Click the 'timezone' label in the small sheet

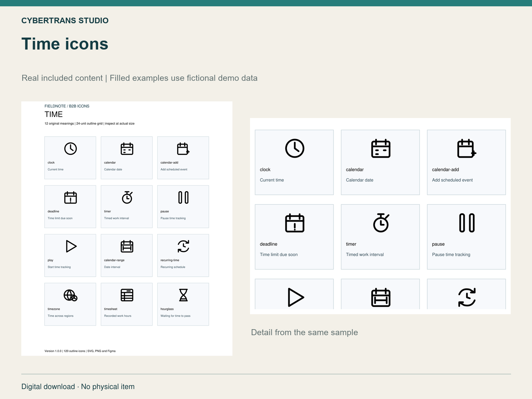point(54,309)
